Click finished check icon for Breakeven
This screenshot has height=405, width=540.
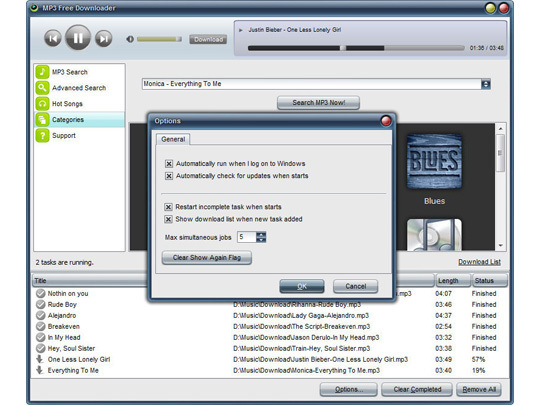tap(41, 326)
